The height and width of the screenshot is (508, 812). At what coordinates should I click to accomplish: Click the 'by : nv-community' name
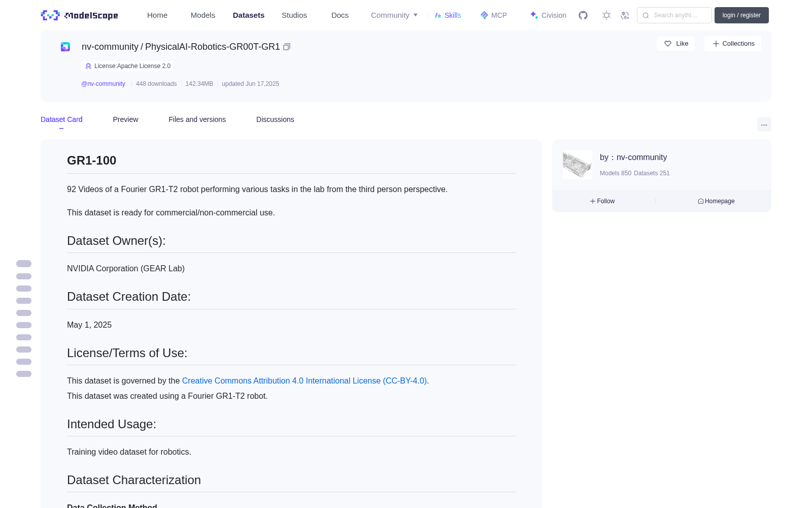633,157
